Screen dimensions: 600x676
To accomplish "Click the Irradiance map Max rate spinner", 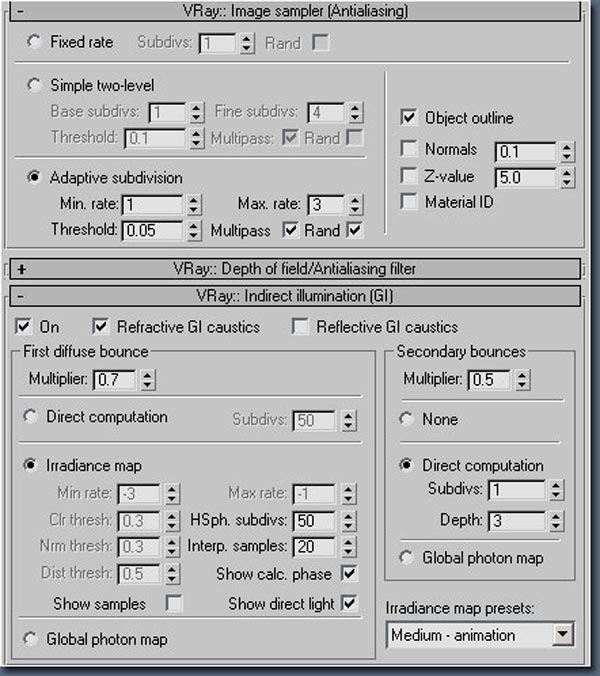I will (348, 494).
